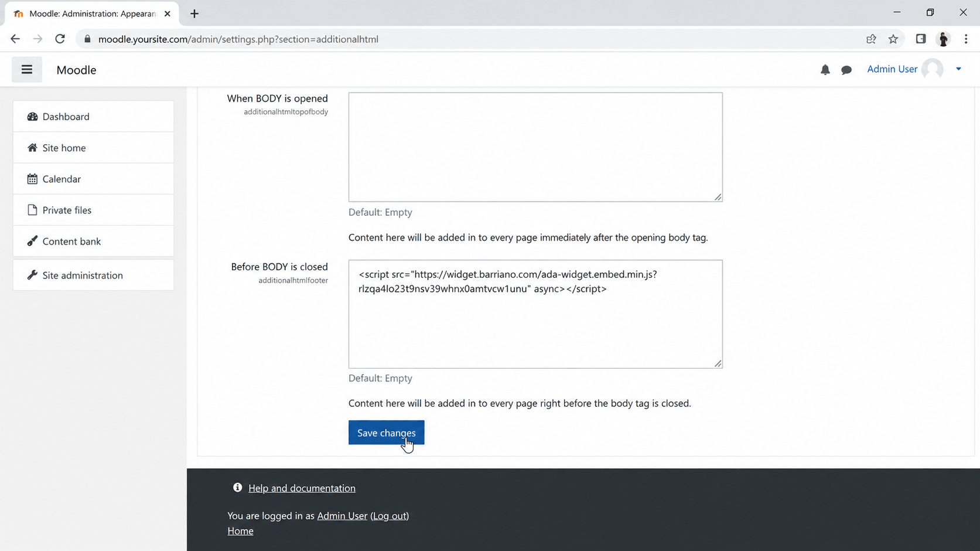Click the Site home house icon
The width and height of the screenshot is (980, 551).
[32, 148]
